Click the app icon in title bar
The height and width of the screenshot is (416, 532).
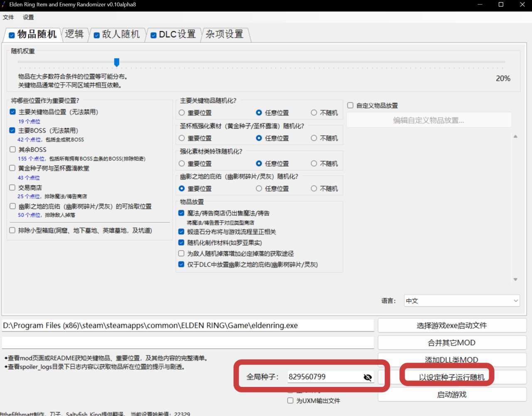[3, 5]
